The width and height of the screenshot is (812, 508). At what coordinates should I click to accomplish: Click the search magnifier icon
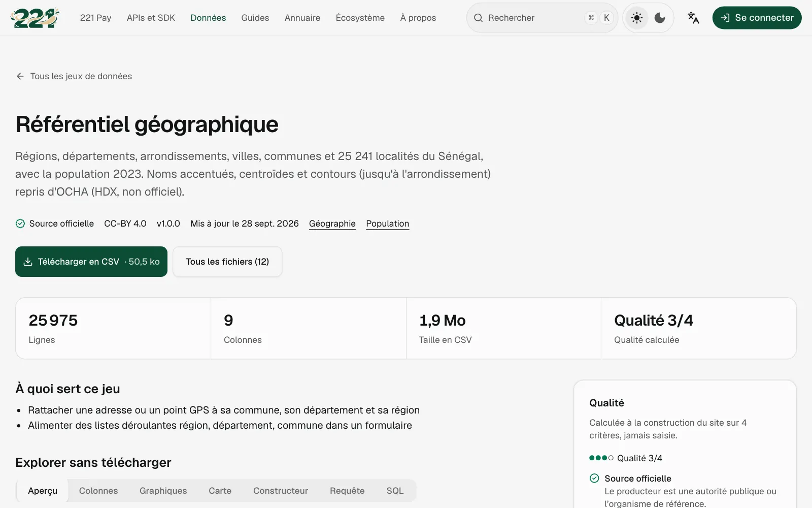[x=478, y=18]
